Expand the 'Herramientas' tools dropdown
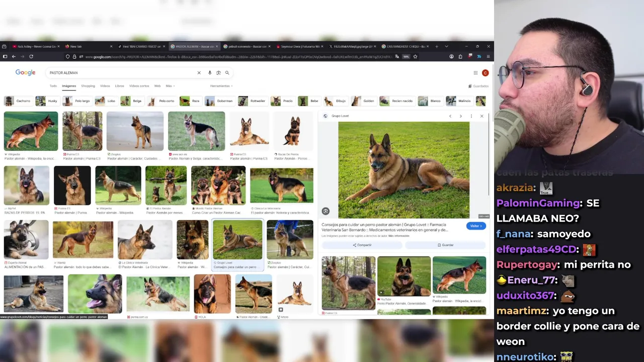Screen dimensions: 644x362 click(221, 86)
